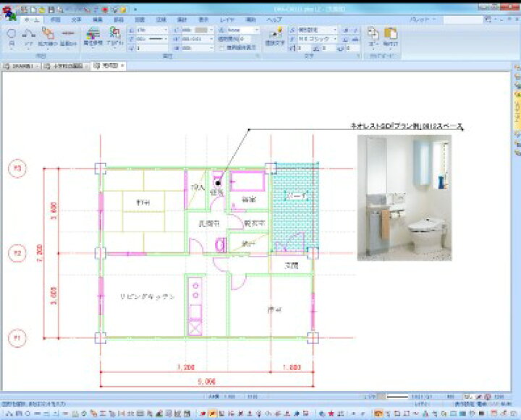
Task: Click the 属性参照 attribute reference icon
Action: coord(93,34)
